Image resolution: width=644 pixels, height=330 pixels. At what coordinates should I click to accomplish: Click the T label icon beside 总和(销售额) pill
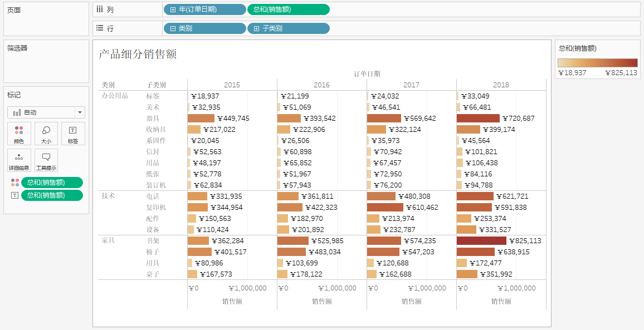[14, 195]
